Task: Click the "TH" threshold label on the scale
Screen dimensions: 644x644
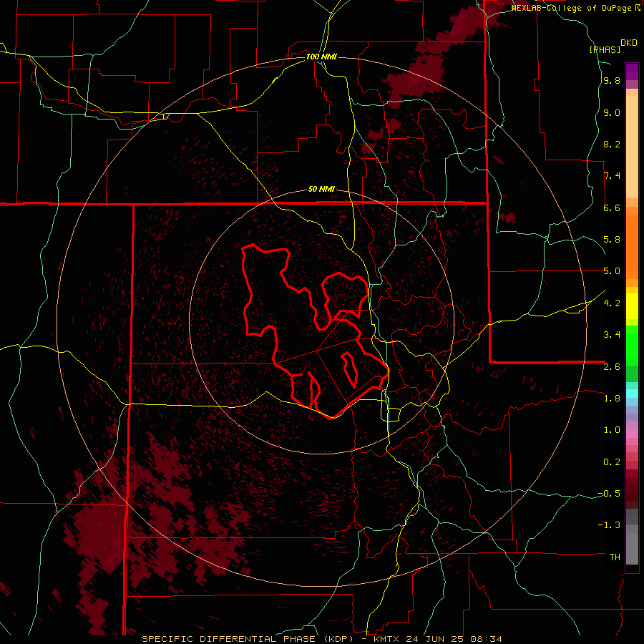Action: pos(615,557)
